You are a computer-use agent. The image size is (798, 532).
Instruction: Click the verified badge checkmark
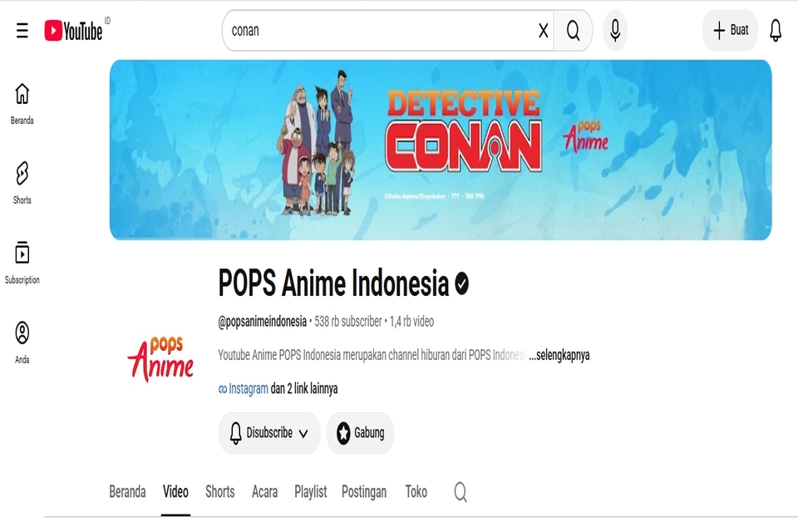click(x=461, y=283)
